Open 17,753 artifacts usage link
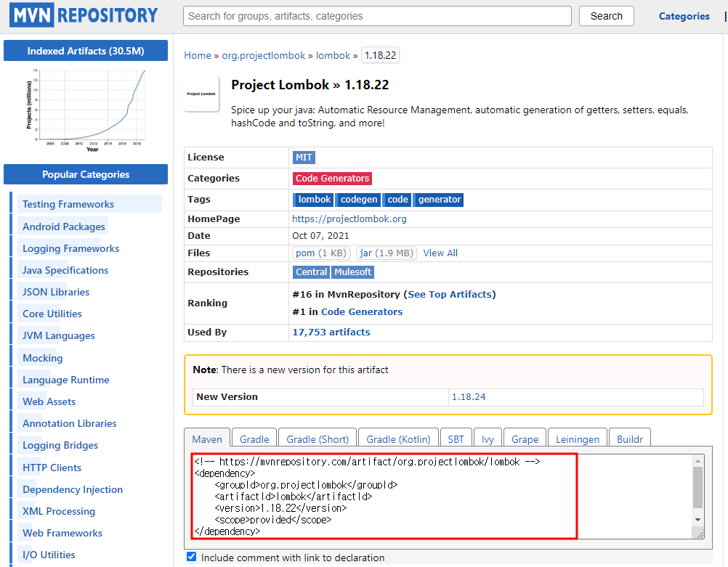The height and width of the screenshot is (567, 728). 331,333
